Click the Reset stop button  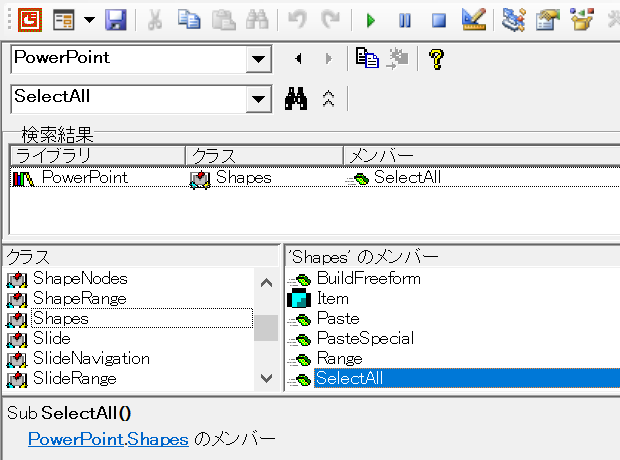439,20
